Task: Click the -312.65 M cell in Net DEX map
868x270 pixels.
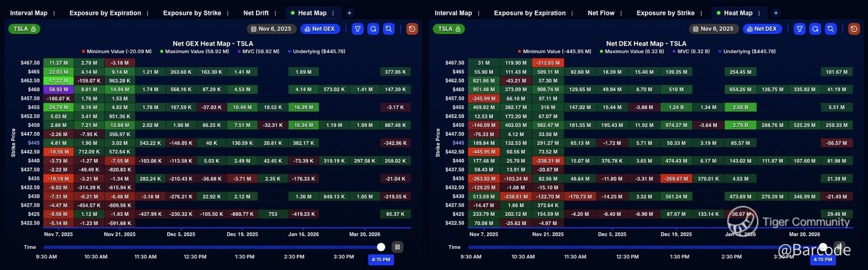Action: coord(548,62)
